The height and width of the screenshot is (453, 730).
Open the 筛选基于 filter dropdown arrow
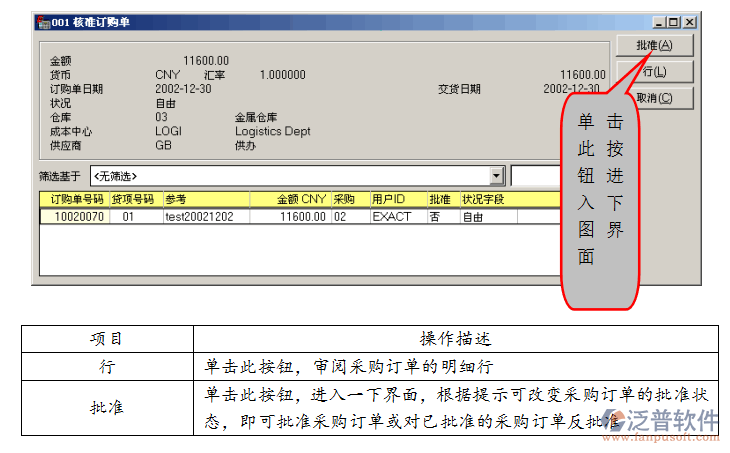(x=497, y=176)
